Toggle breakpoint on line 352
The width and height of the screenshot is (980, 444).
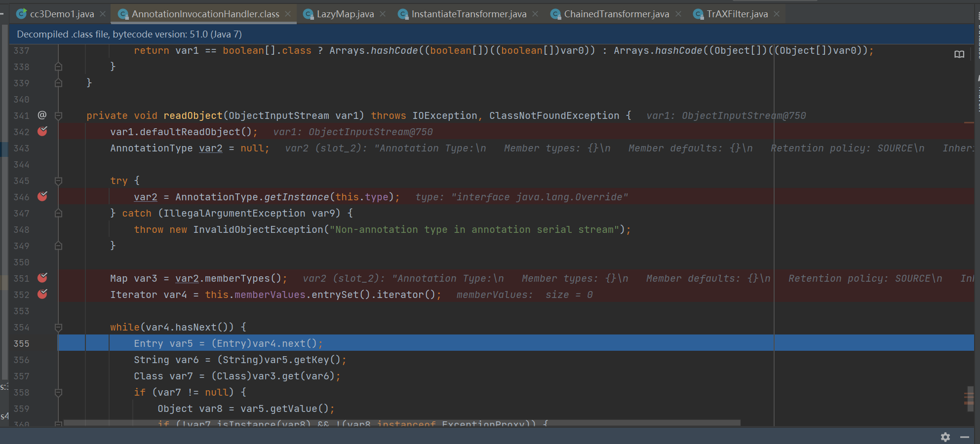(42, 294)
